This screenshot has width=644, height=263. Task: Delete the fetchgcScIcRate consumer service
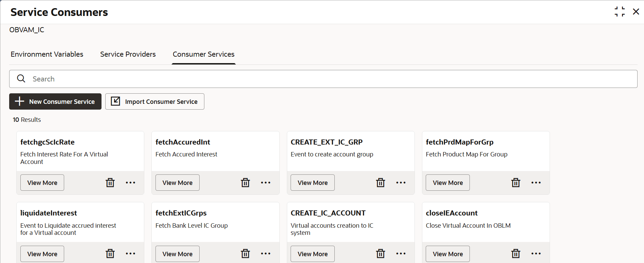pyautogui.click(x=110, y=183)
